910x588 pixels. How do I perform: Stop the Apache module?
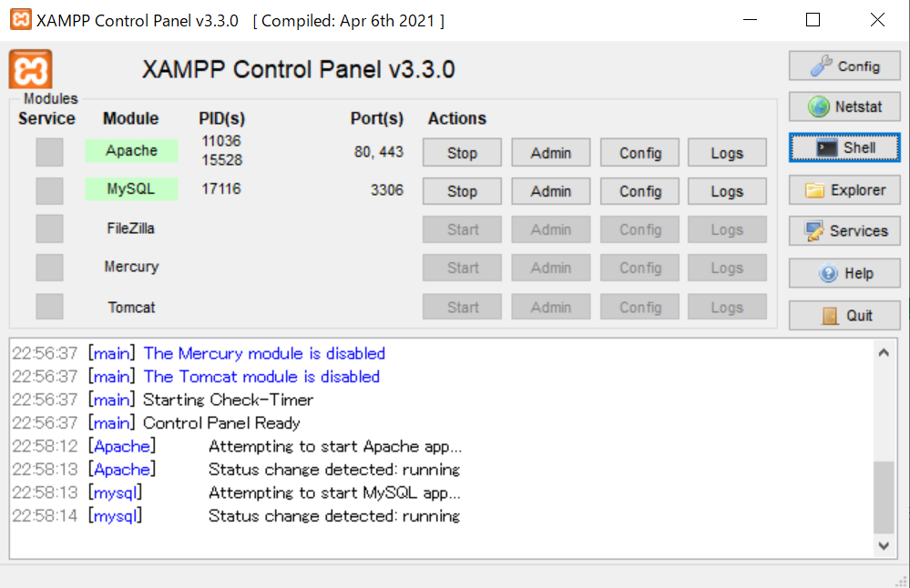[x=462, y=153]
